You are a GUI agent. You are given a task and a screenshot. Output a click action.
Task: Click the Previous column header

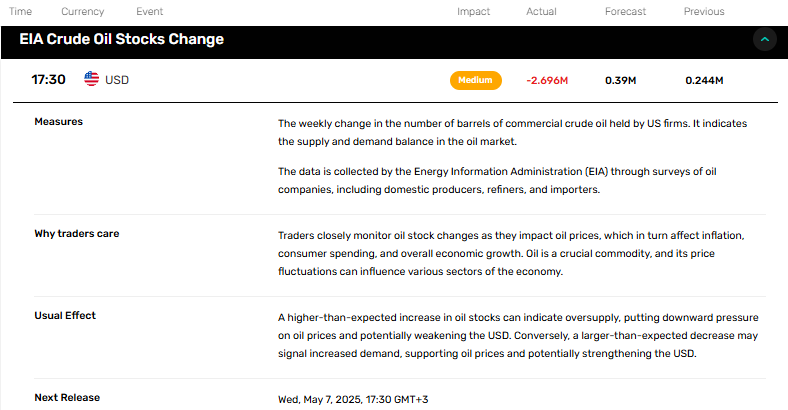point(704,12)
